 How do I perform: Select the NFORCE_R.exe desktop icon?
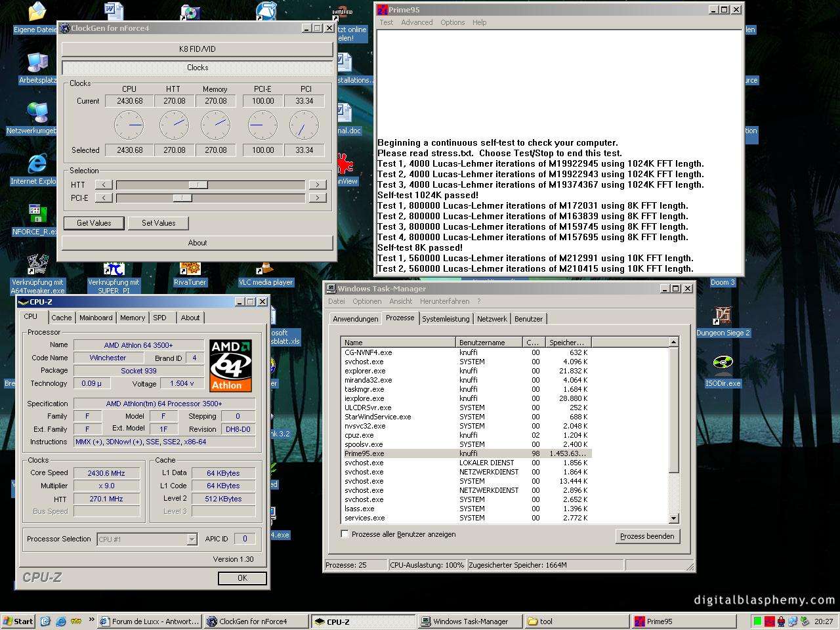point(37,215)
